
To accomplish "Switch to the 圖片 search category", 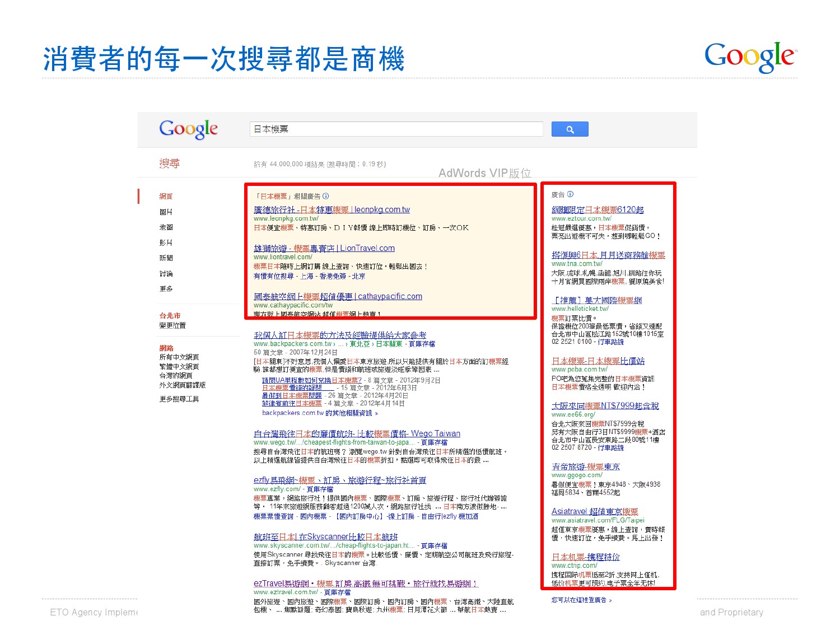I will click(166, 212).
